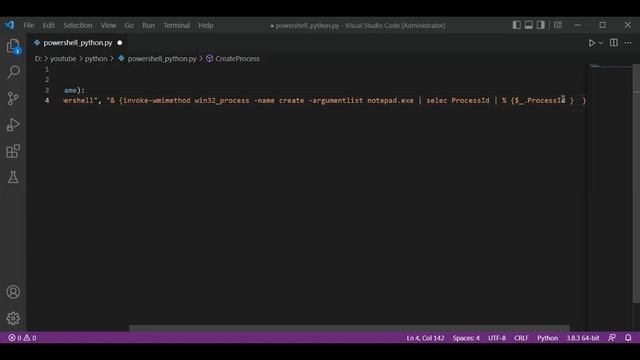The width and height of the screenshot is (640, 360).
Task: Open the Terminal menu
Action: tap(177, 25)
